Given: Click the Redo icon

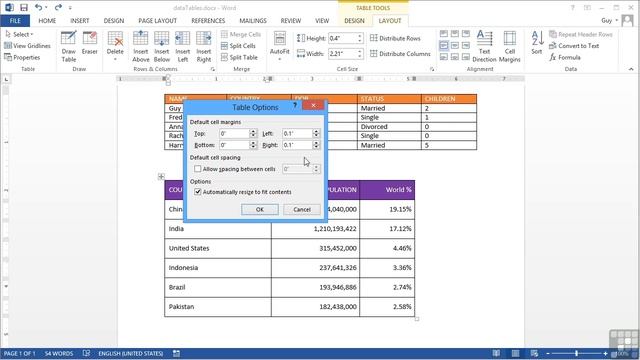Looking at the screenshot, I should 58,7.
